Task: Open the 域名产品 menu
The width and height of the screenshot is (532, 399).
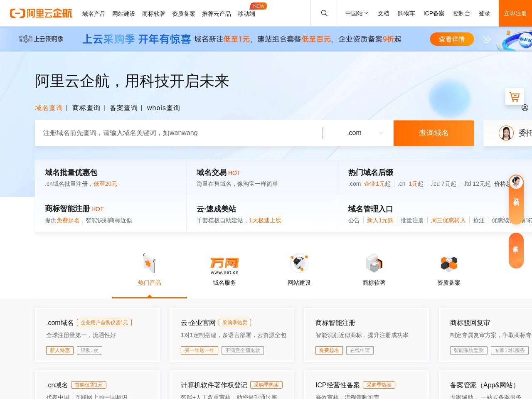Action: [93, 13]
